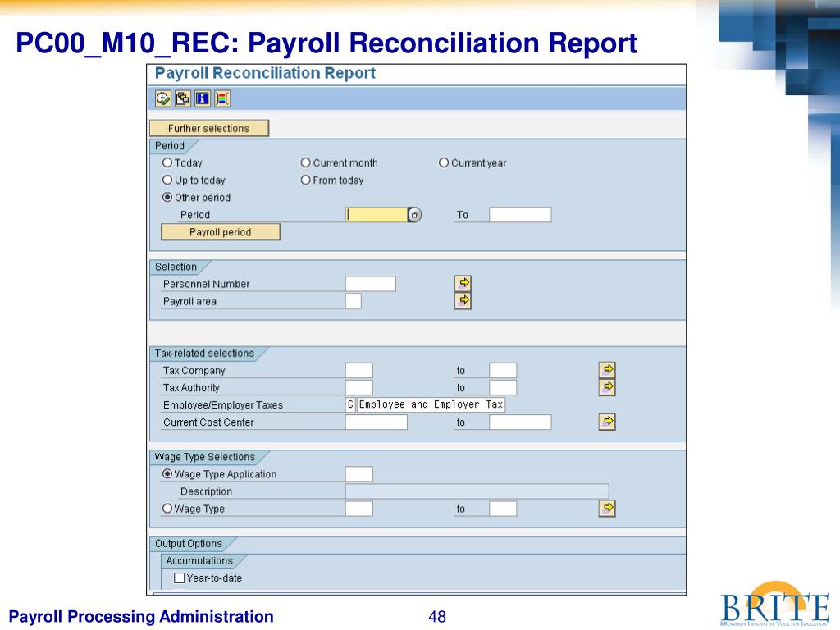Select the Current year period option
This screenshot has height=630, width=840.
coord(444,162)
